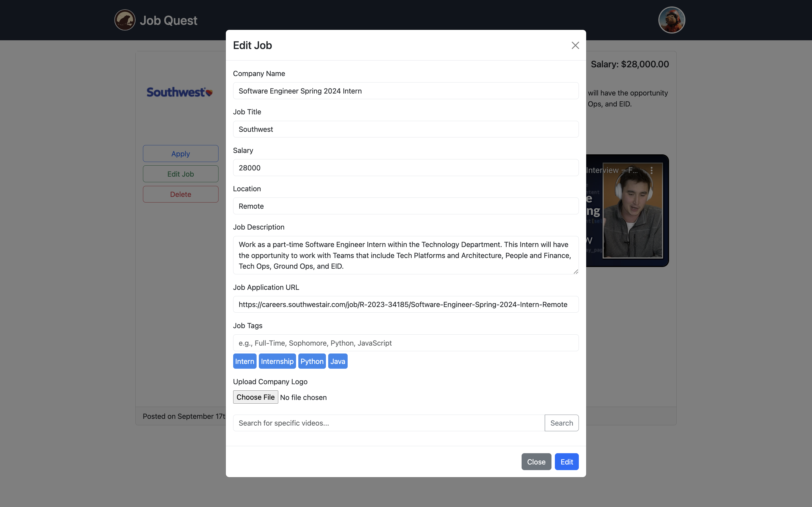
Task: Open the user profile avatar
Action: [671, 20]
